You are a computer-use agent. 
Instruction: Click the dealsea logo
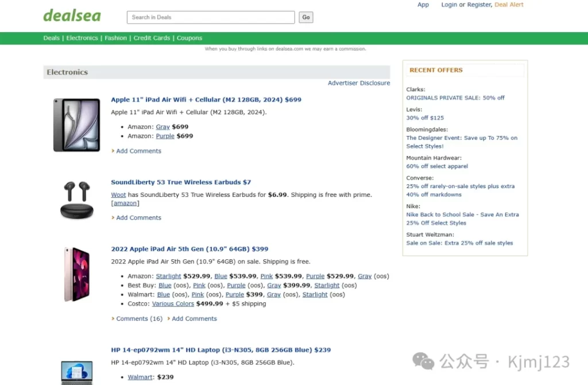click(72, 15)
